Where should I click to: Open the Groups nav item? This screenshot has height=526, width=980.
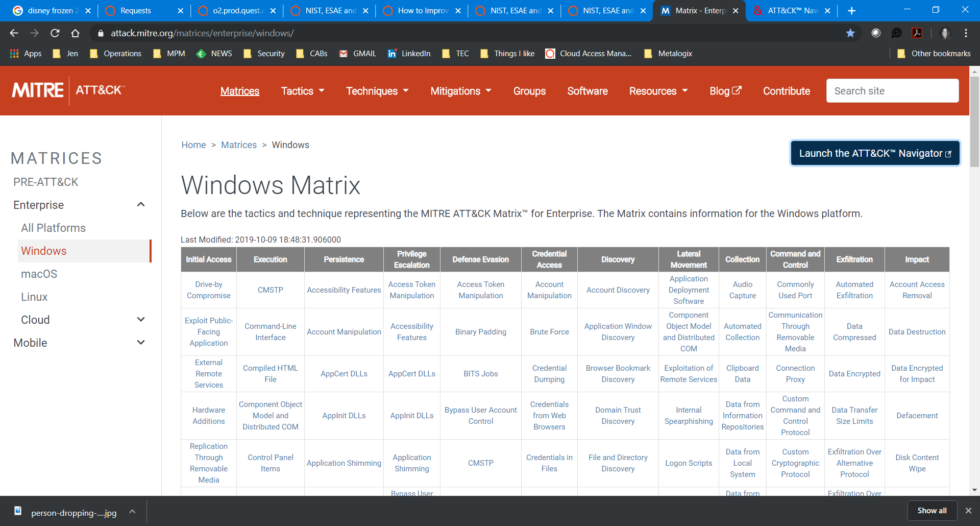click(529, 91)
